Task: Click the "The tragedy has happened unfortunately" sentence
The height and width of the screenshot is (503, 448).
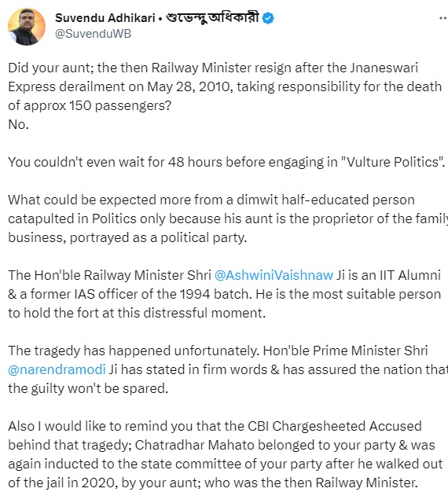Action: coord(134,351)
